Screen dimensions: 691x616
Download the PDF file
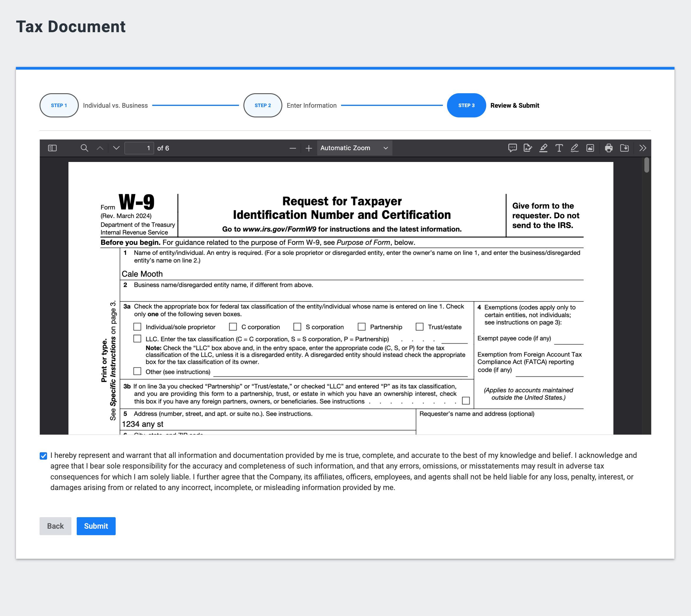click(625, 148)
